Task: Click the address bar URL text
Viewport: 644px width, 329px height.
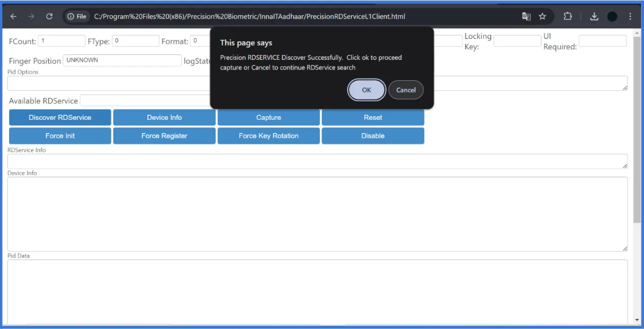Action: coord(250,16)
